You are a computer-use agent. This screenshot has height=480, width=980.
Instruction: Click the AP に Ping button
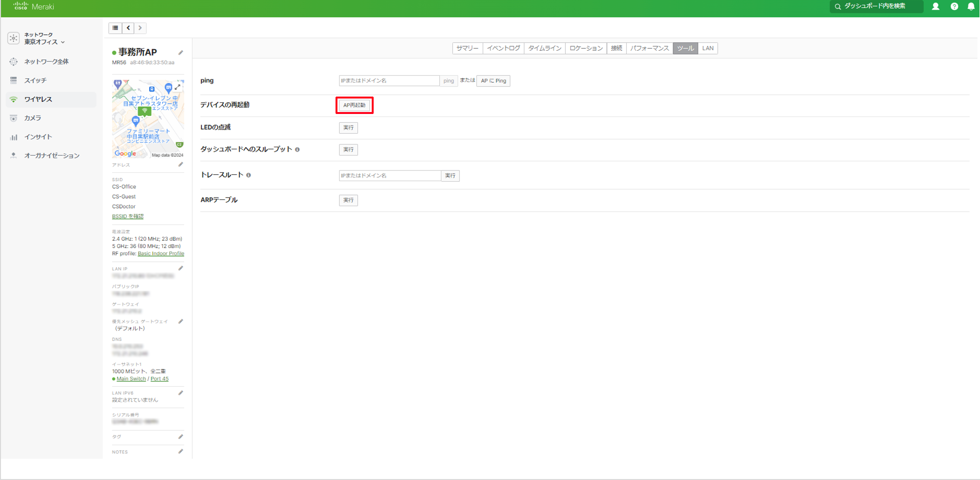[x=493, y=81]
